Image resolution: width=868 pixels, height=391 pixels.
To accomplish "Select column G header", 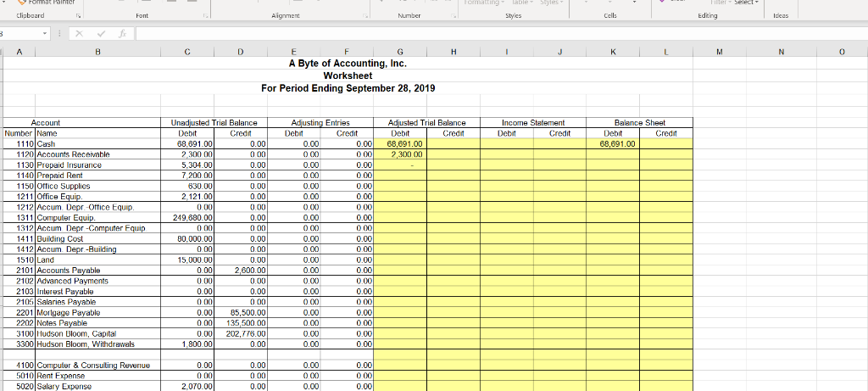I will (x=400, y=52).
